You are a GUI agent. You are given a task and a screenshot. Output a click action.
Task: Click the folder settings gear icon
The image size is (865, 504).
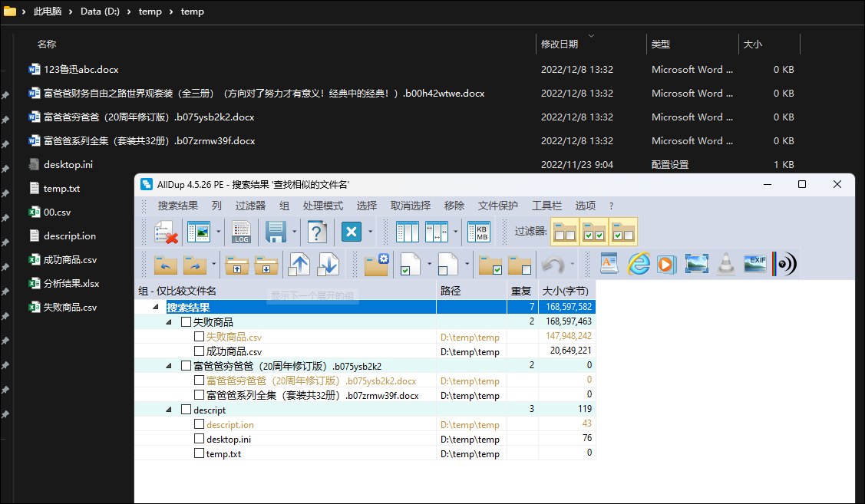click(376, 263)
